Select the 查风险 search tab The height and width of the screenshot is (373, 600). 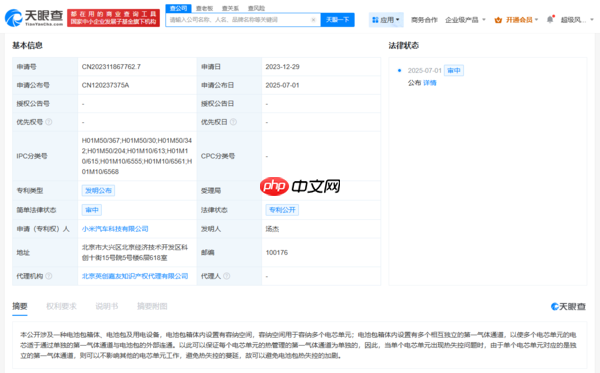click(256, 8)
